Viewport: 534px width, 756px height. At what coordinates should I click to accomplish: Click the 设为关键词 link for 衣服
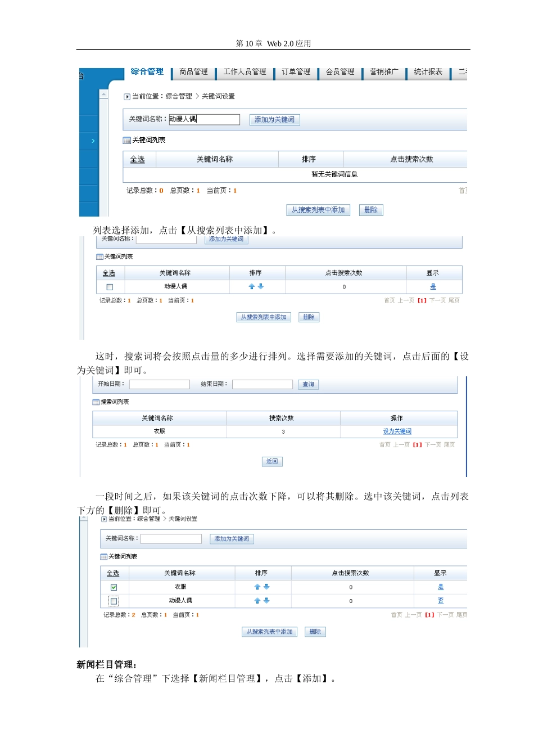pos(397,431)
